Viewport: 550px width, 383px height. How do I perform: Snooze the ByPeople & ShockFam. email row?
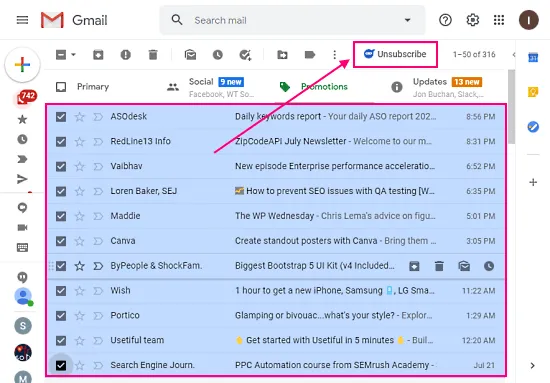[489, 266]
